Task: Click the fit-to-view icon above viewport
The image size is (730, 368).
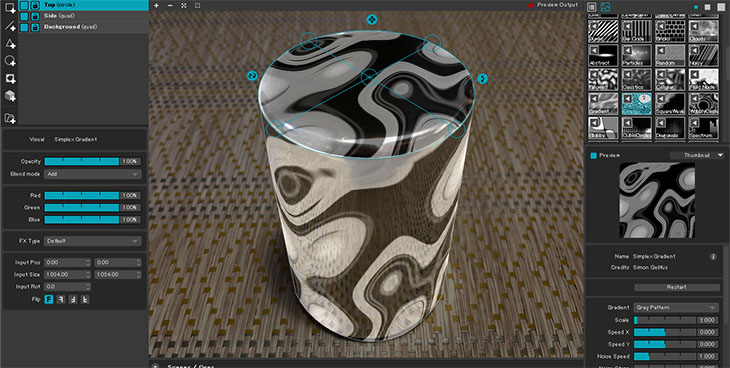Action: [x=184, y=6]
